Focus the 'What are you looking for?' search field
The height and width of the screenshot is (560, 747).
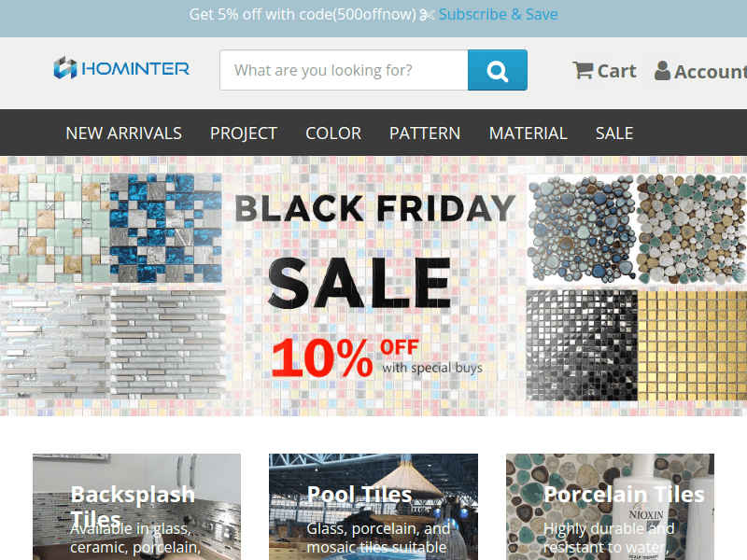click(344, 70)
